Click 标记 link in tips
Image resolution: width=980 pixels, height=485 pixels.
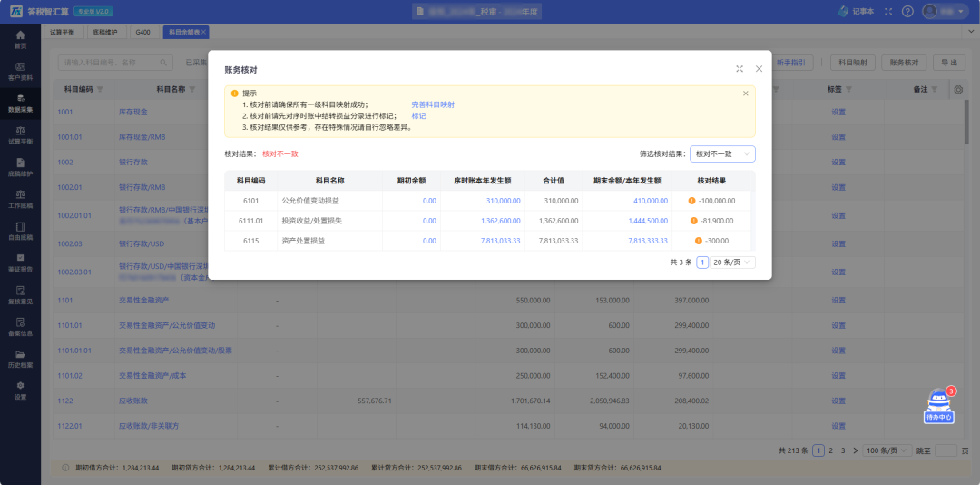418,115
